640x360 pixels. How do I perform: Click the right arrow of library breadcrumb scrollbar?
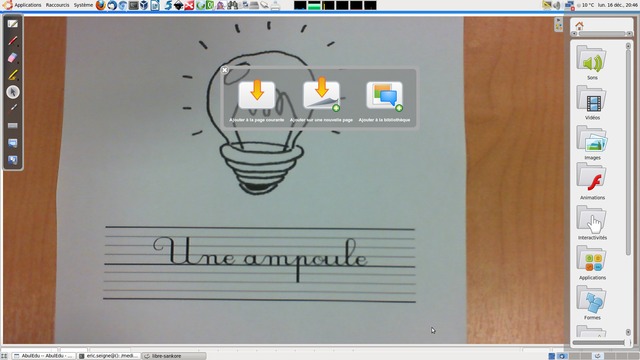click(630, 34)
